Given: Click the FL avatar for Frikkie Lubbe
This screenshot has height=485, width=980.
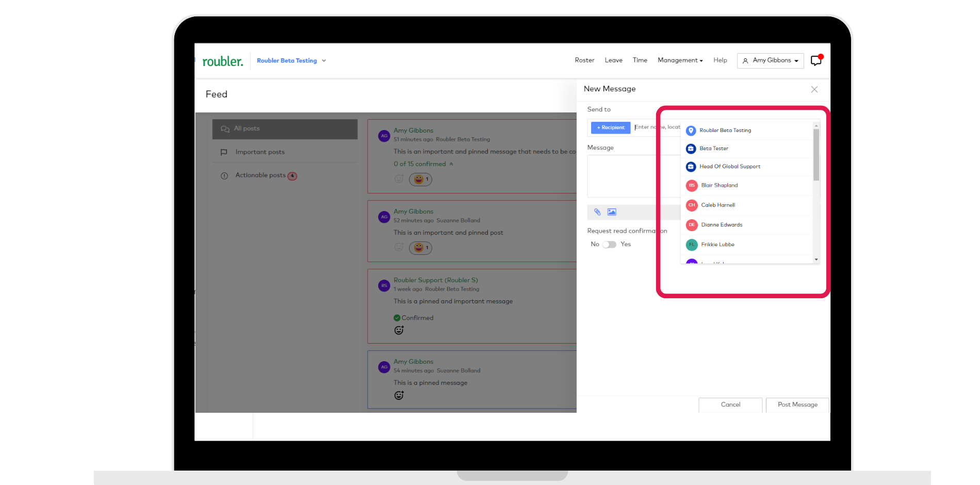Looking at the screenshot, I should click(692, 245).
